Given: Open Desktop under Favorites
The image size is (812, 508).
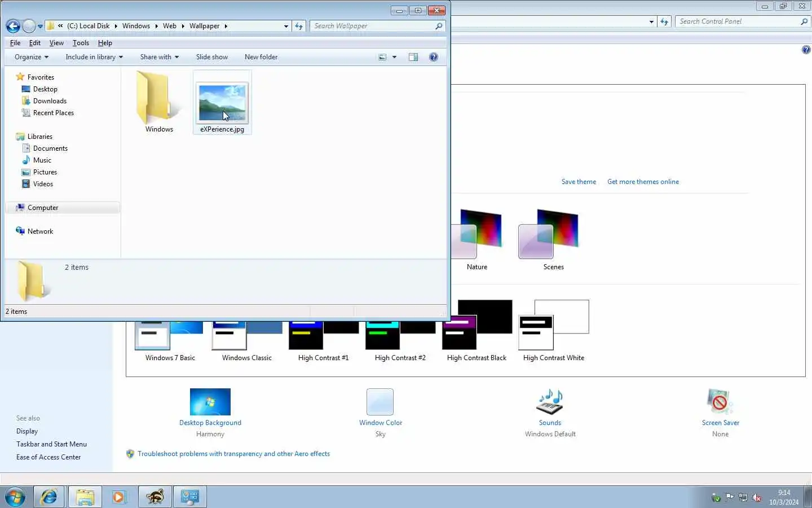Looking at the screenshot, I should point(45,89).
